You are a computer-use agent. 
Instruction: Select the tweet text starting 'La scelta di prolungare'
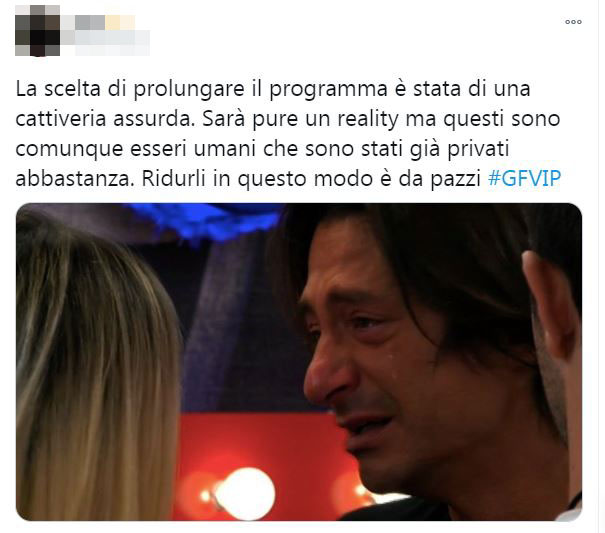(288, 134)
